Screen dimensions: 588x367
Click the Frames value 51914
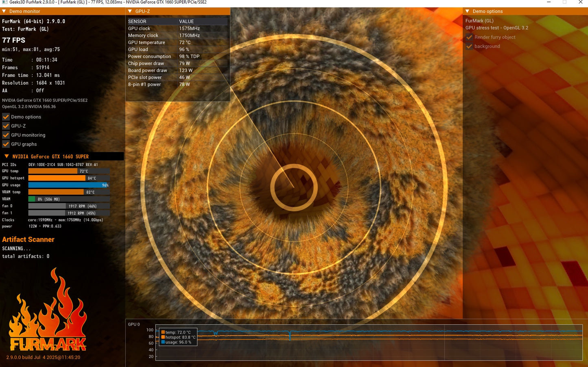[x=43, y=67]
